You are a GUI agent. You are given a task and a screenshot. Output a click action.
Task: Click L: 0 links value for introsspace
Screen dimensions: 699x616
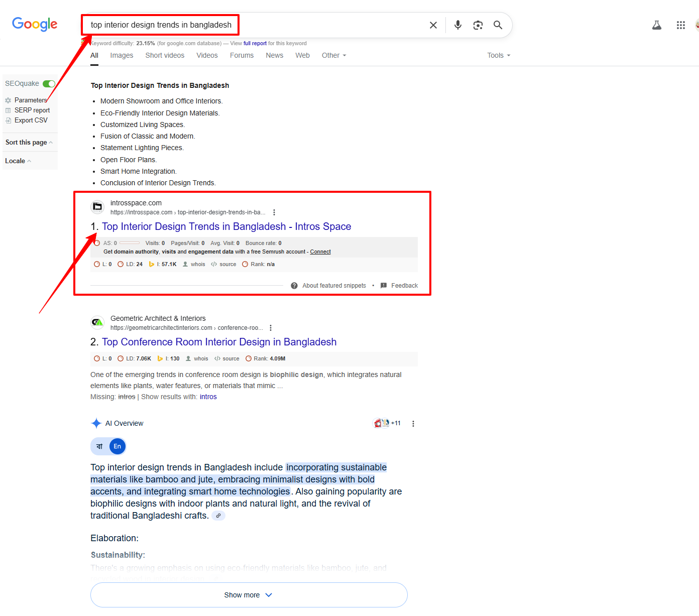[x=103, y=265]
